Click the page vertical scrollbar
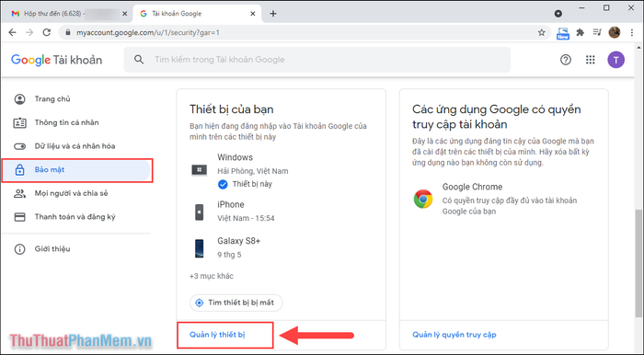The image size is (644, 355). coord(638,263)
